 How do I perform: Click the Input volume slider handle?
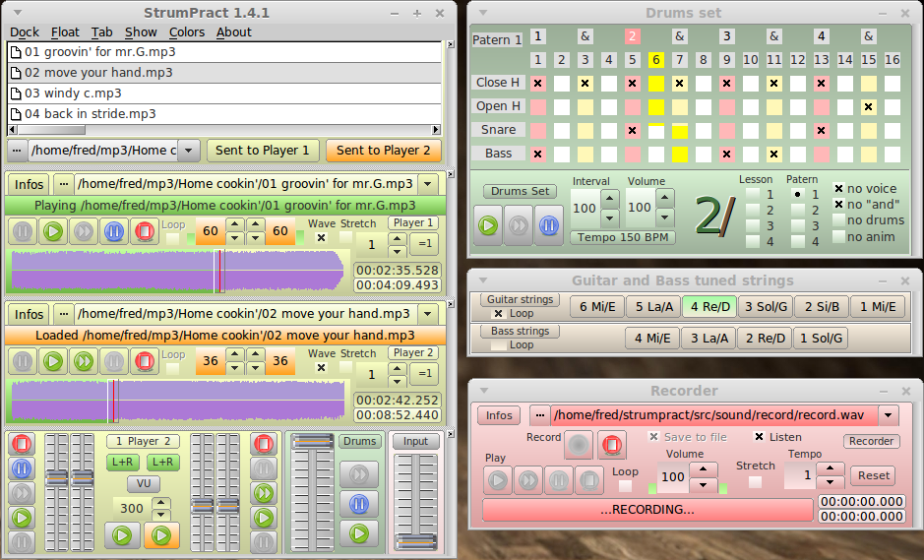tap(416, 541)
